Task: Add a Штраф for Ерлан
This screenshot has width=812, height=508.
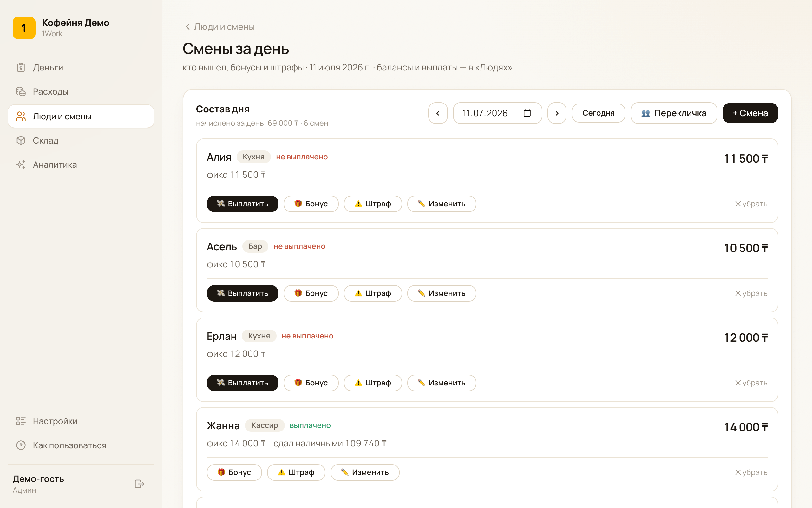Action: click(373, 383)
